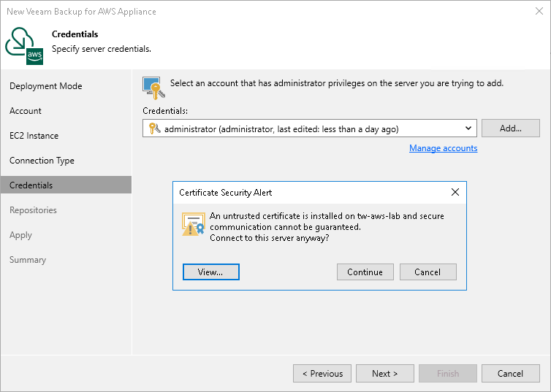
Task: Click the Veeam AWS cloud wizard icon
Action: pyautogui.click(x=24, y=45)
